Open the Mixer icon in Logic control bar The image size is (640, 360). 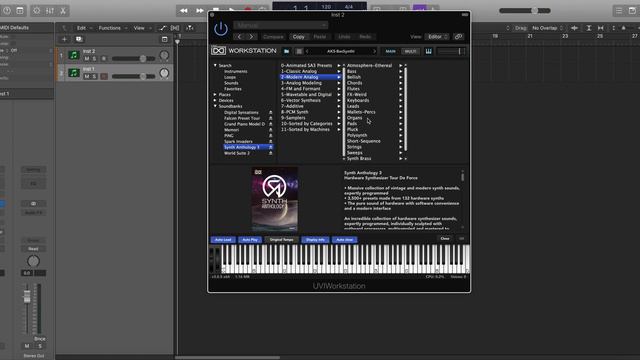50,11
